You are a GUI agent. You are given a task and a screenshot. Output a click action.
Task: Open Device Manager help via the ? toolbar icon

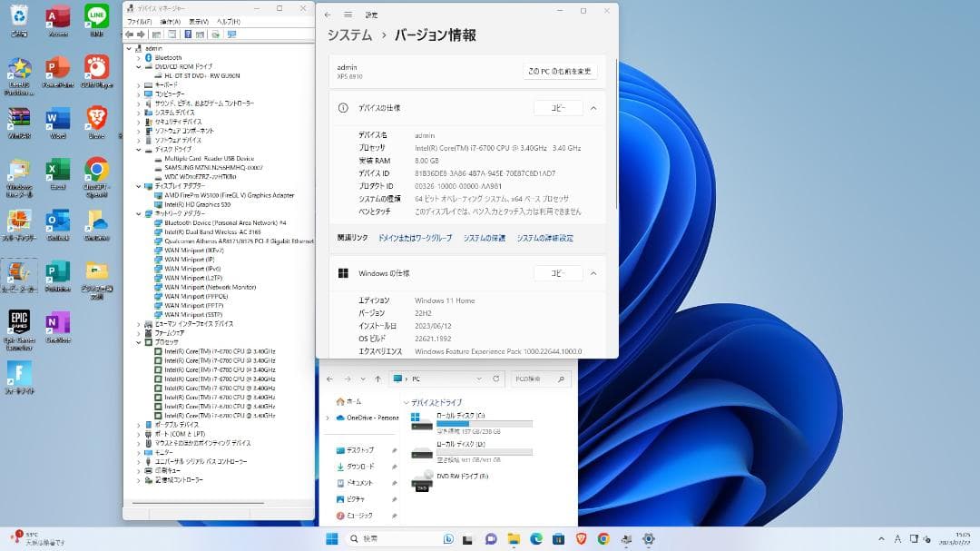tap(187, 34)
